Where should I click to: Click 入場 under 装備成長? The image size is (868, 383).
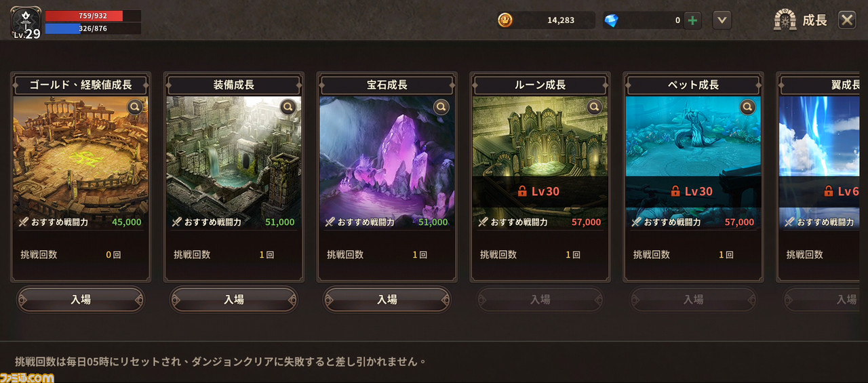[234, 299]
